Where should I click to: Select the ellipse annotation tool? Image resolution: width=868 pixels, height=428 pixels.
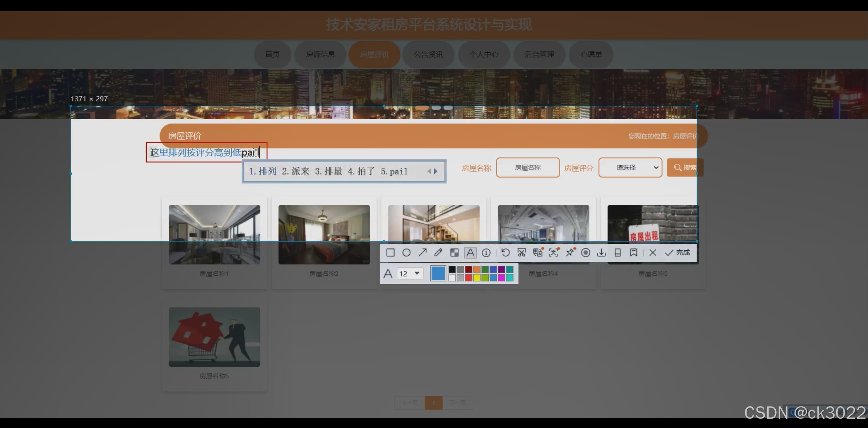(406, 253)
